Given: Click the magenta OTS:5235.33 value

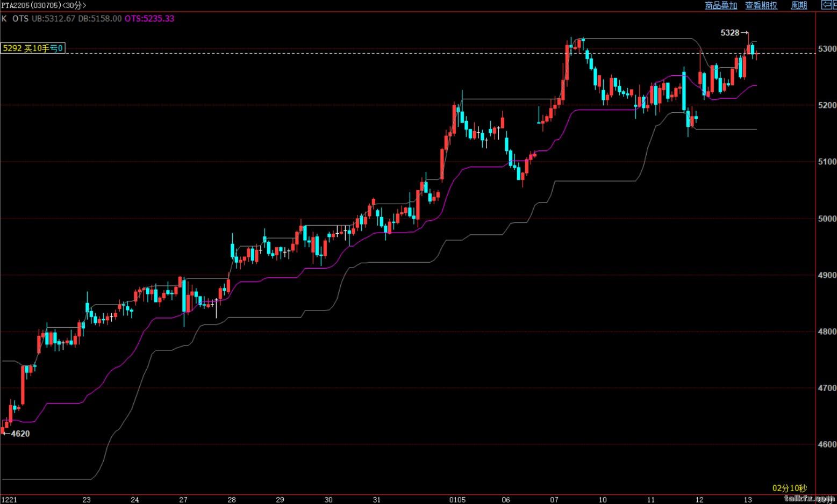Looking at the screenshot, I should (149, 18).
